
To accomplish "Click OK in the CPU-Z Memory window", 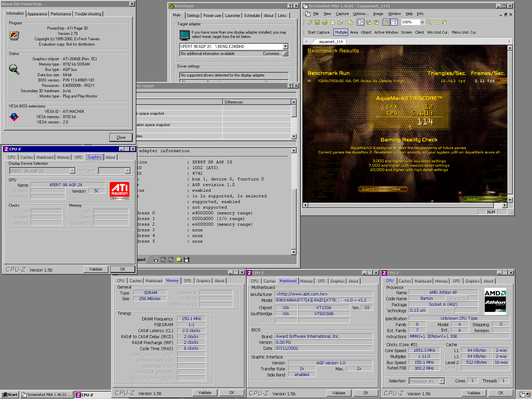I will tap(232, 393).
